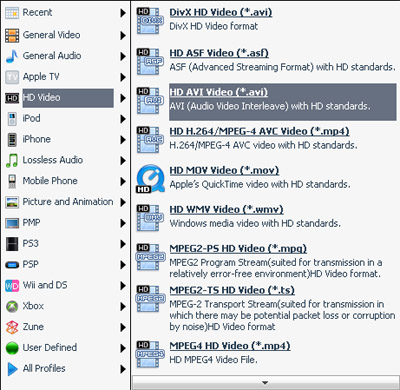Click the iPhone device icon
This screenshot has height=390, width=400.
12,140
